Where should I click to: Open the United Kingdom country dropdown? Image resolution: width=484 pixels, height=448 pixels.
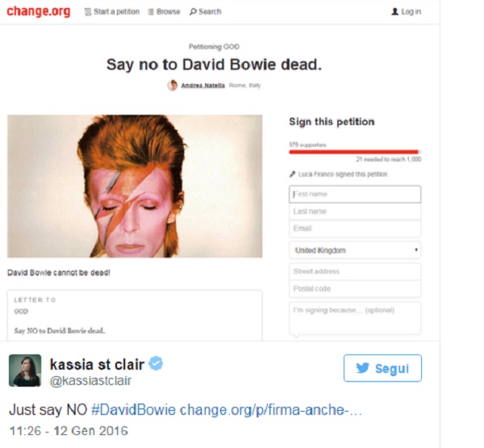[355, 250]
